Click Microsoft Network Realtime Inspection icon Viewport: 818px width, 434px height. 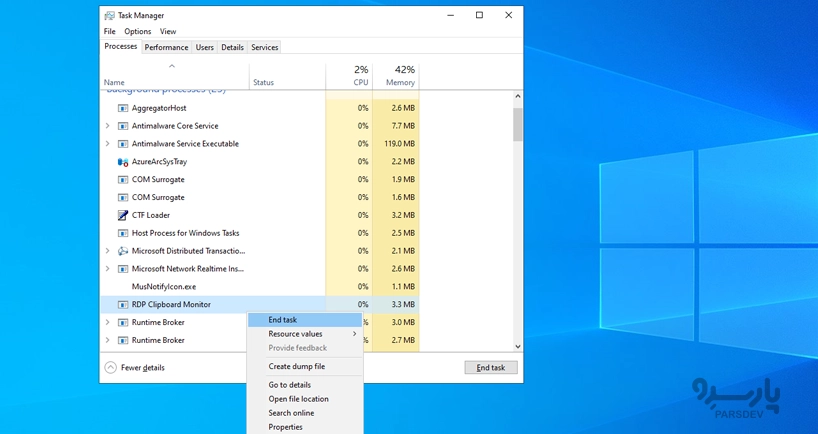coord(123,269)
